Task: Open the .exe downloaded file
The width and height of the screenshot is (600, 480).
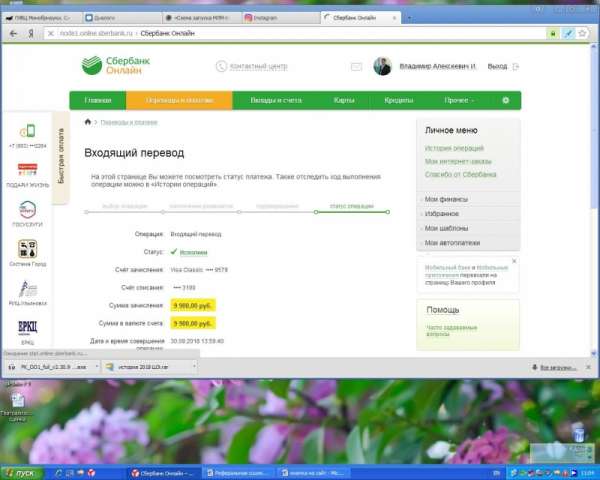Action: pyautogui.click(x=49, y=367)
